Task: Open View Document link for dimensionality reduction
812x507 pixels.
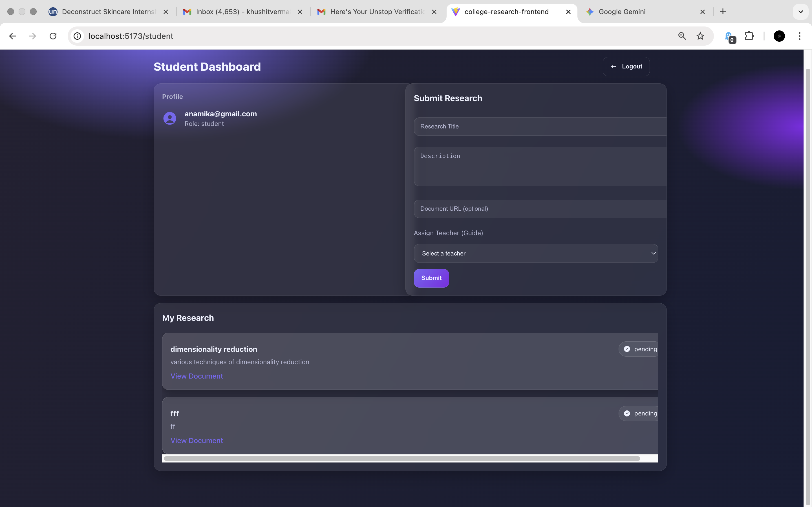Action: (x=197, y=376)
